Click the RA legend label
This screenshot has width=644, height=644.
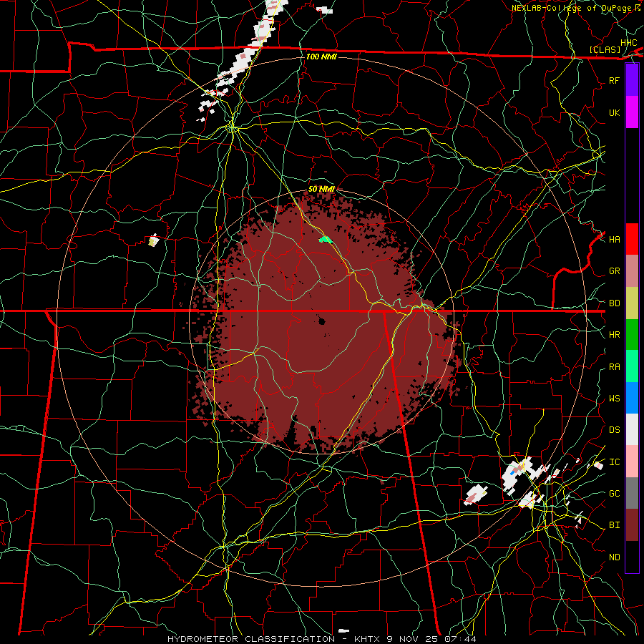pos(614,367)
